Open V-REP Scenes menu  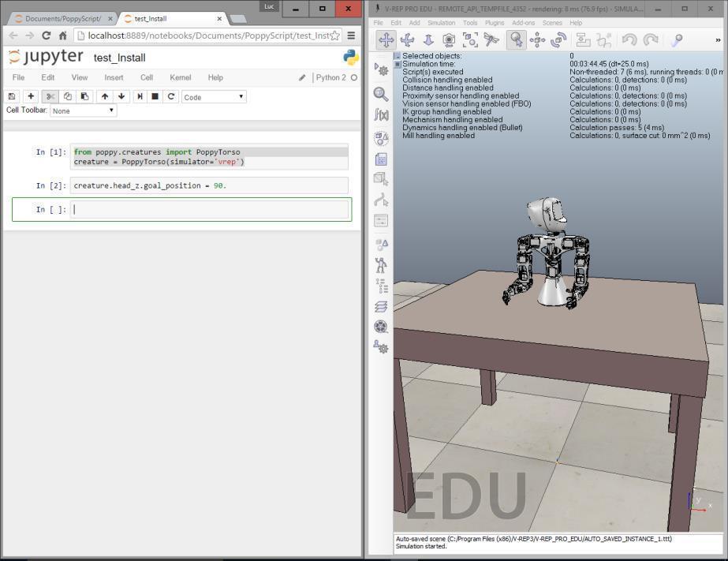click(552, 23)
